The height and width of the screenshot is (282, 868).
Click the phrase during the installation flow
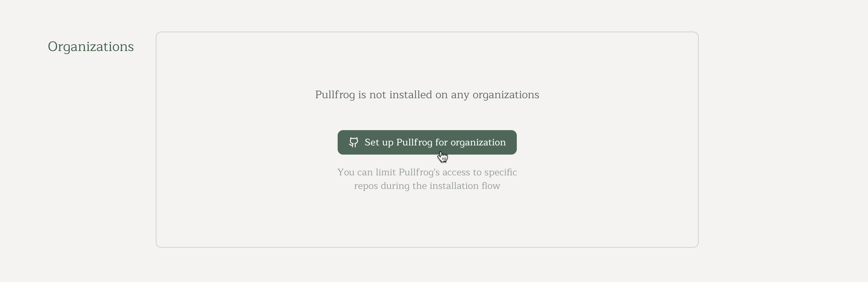tap(427, 186)
